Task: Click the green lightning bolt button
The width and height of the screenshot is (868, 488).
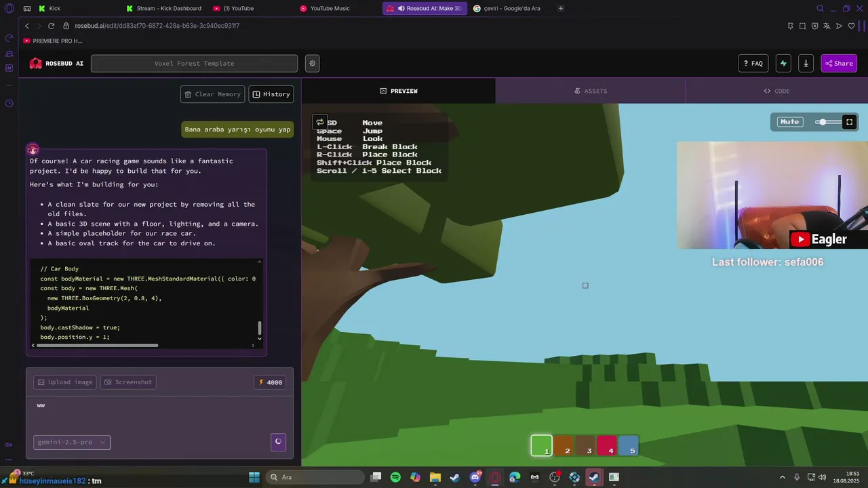Action: 783,64
